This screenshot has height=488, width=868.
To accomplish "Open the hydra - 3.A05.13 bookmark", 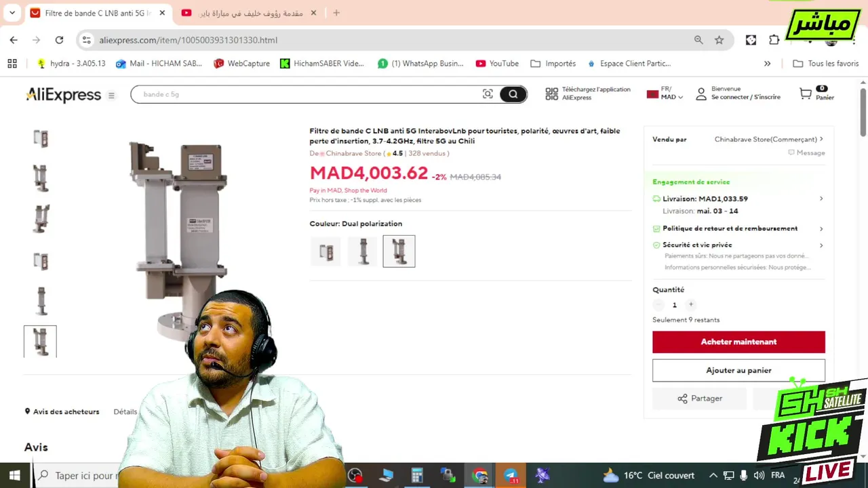I will click(71, 64).
